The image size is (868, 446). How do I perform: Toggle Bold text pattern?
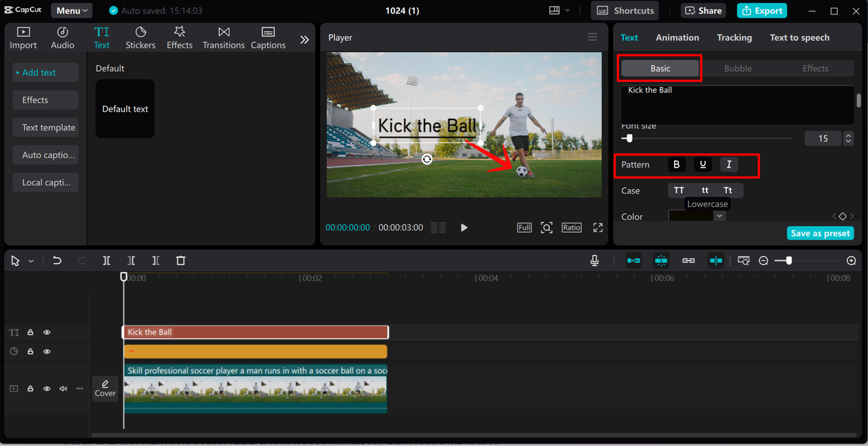(x=676, y=164)
